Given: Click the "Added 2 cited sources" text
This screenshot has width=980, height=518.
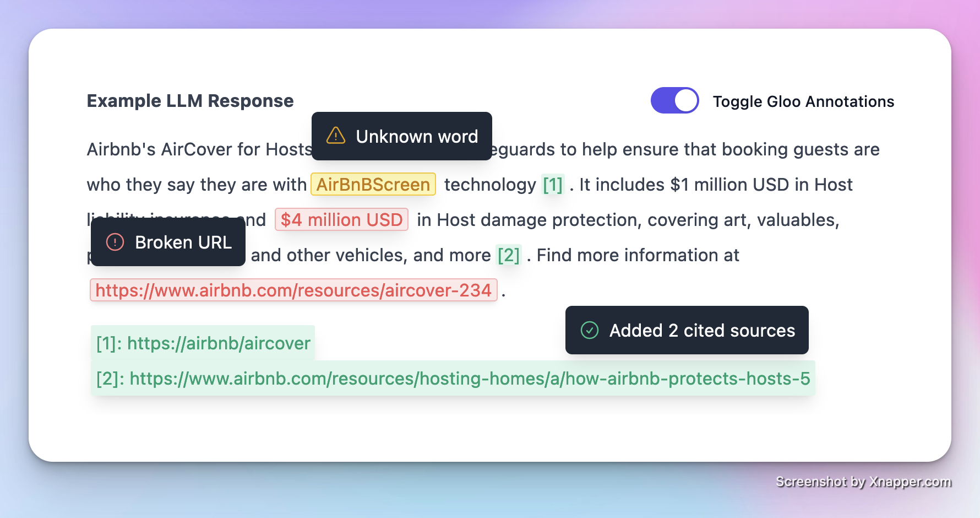Looking at the screenshot, I should point(702,331).
